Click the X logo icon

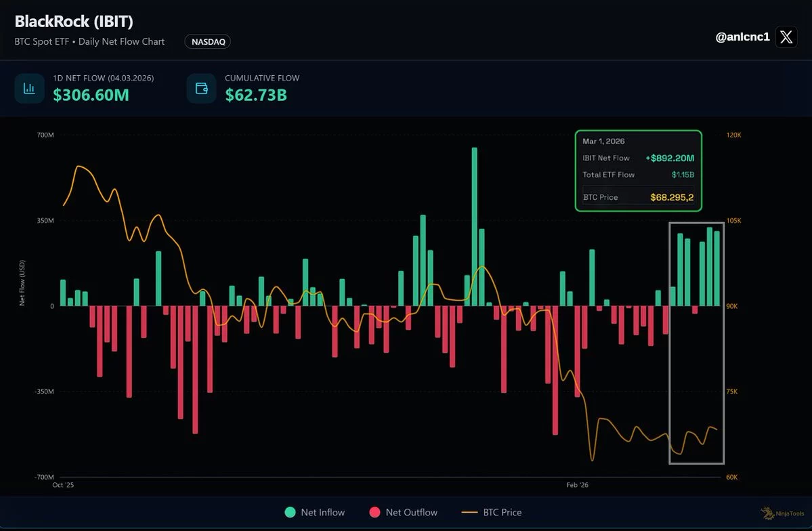(x=786, y=37)
